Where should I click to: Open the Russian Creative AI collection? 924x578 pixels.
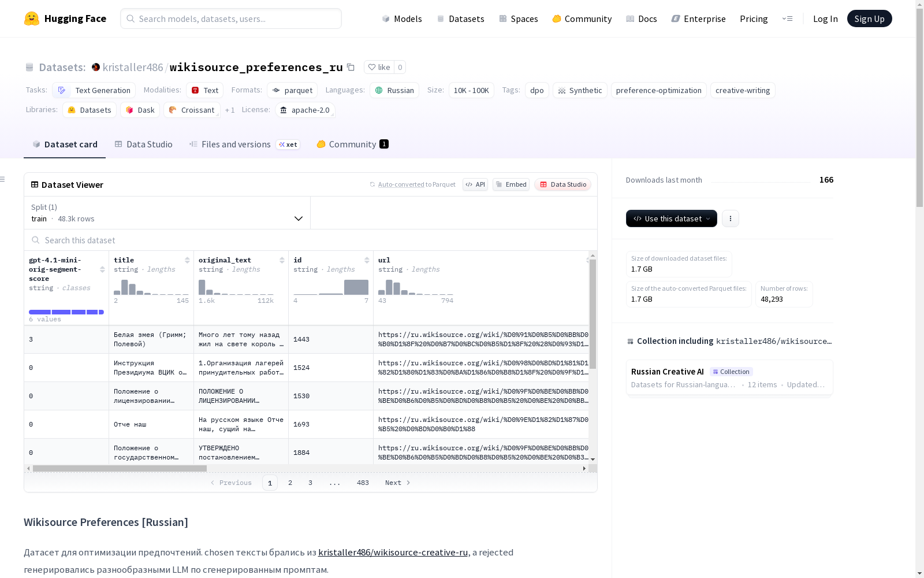click(x=729, y=377)
